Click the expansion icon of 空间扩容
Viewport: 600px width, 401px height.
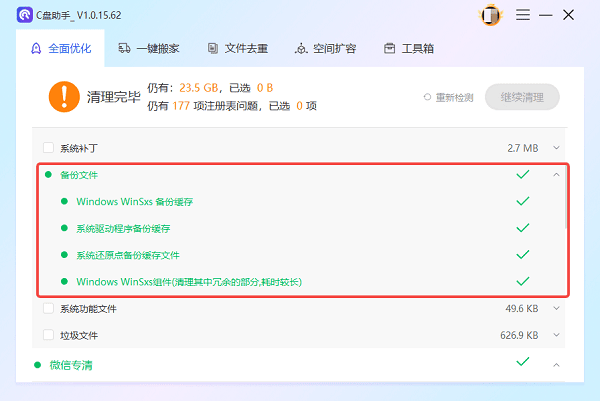[301, 49]
